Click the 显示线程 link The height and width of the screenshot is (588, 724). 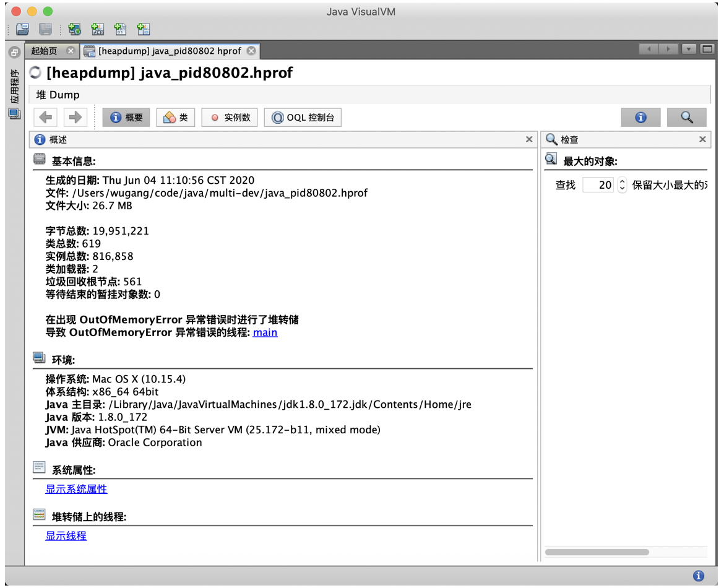click(66, 536)
